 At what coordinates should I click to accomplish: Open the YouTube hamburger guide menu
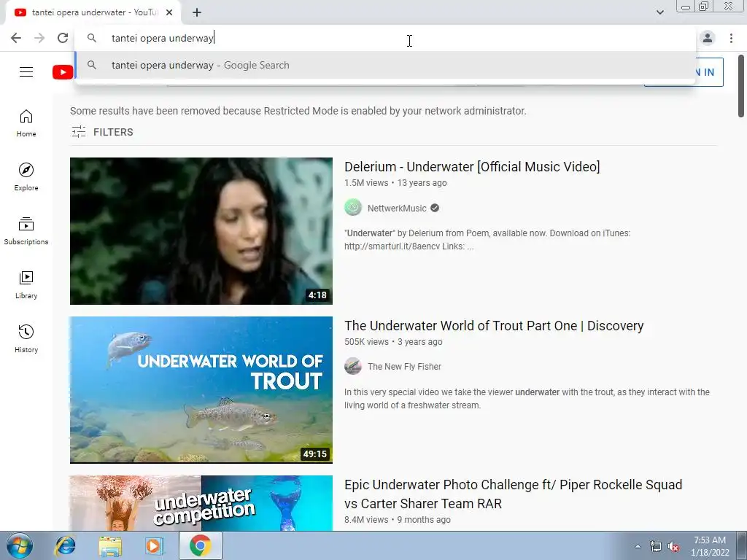26,72
